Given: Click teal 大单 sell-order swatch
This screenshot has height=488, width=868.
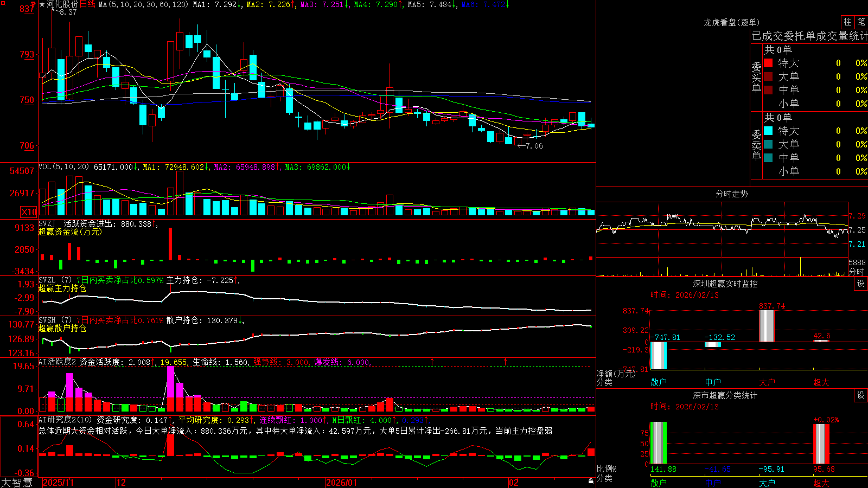Looking at the screenshot, I should [768, 144].
